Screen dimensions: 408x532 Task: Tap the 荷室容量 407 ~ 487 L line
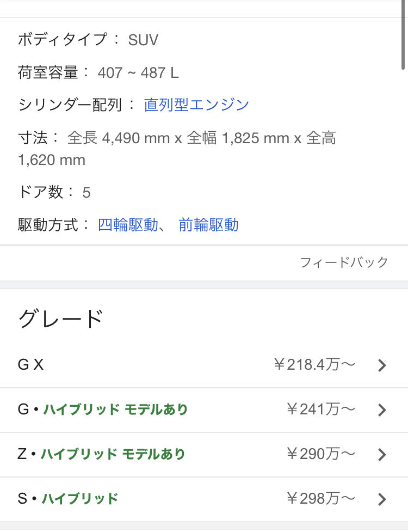pos(98,72)
